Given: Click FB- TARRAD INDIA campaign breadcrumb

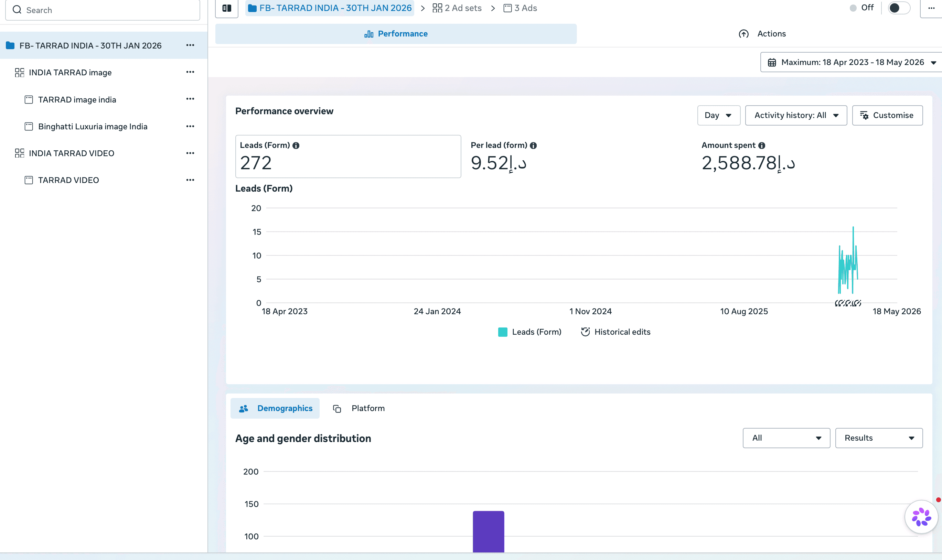Looking at the screenshot, I should coord(330,8).
